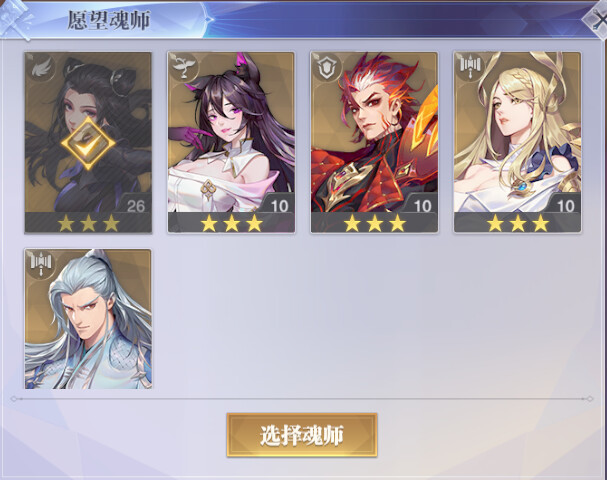Image resolution: width=607 pixels, height=480 pixels.
Task: Click the level 10 badge on the red-haired card
Action: 423,205
